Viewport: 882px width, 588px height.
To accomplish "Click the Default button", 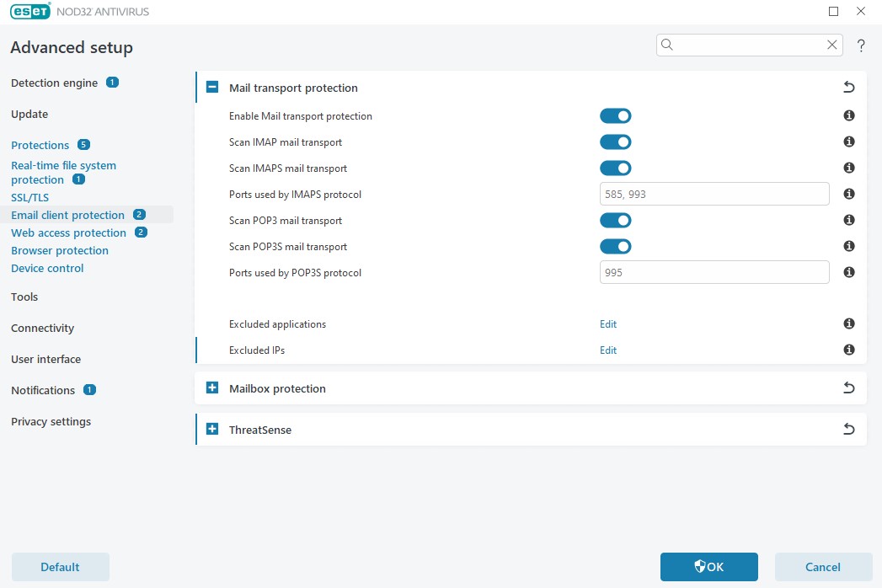I will click(x=60, y=567).
